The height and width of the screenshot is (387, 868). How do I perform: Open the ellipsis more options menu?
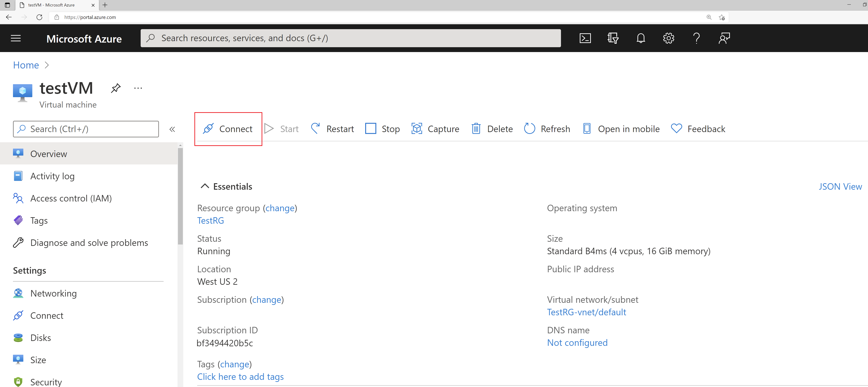[x=138, y=88]
